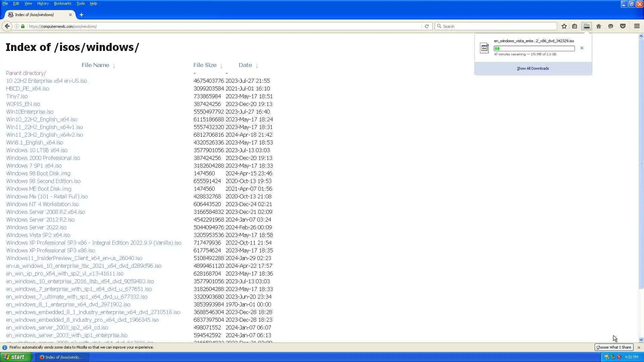Viewport: 644px width, 362px height.
Task: Open Tiny7.iso download link
Action: click(17, 96)
